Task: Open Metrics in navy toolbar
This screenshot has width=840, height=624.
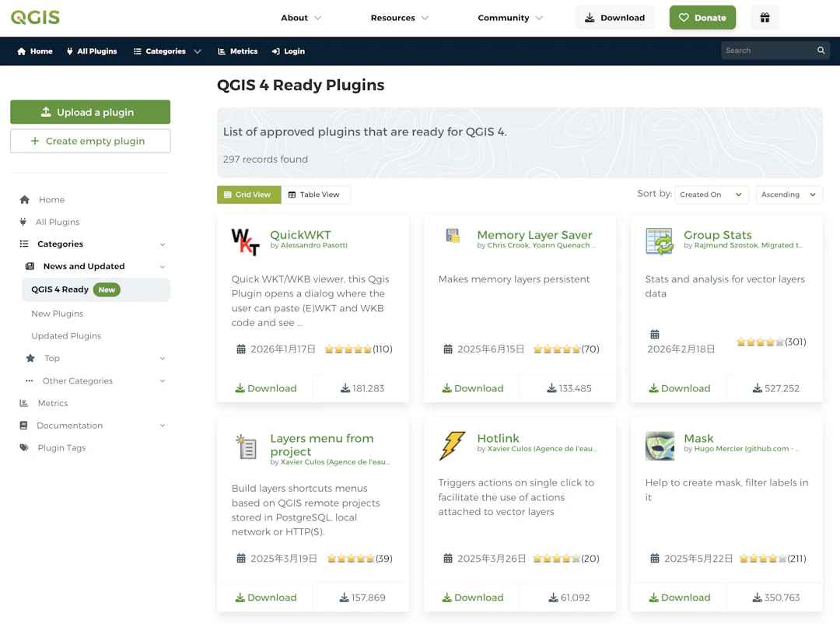Action: [x=237, y=51]
